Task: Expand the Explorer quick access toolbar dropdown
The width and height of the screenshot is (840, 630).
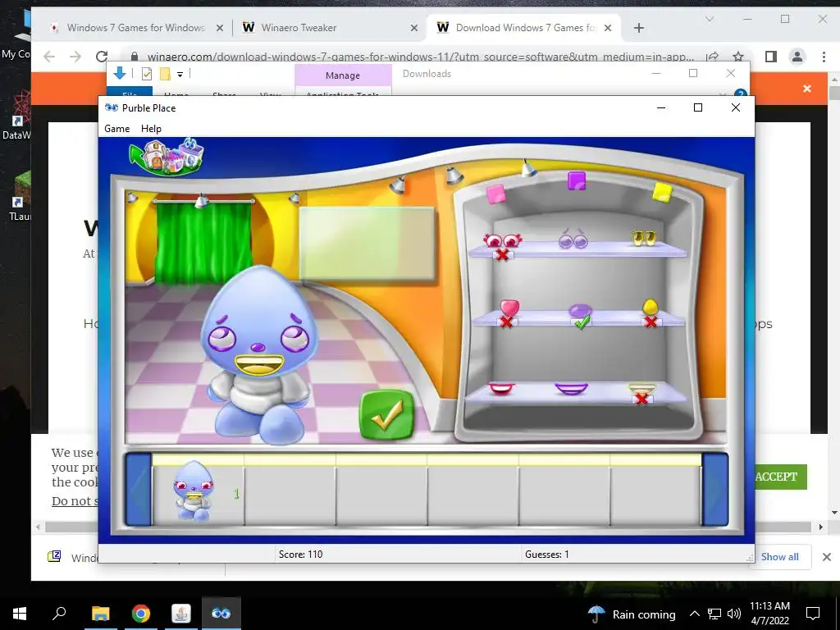Action: [x=180, y=75]
